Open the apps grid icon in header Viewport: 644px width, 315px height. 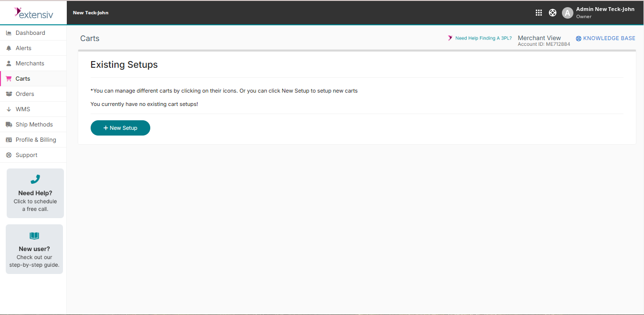pyautogui.click(x=539, y=13)
